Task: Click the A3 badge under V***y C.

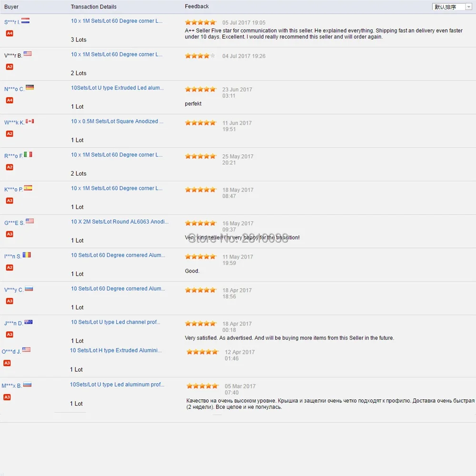Action: tap(10, 301)
